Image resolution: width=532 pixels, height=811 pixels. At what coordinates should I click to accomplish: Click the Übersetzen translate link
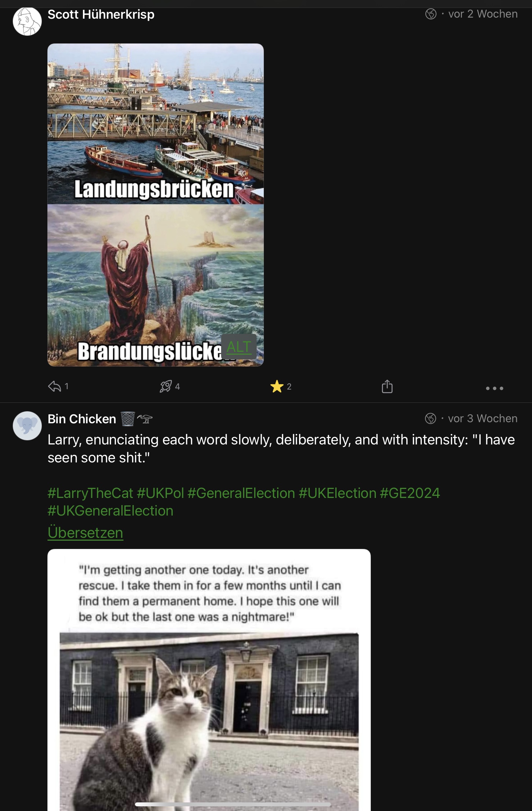click(85, 533)
